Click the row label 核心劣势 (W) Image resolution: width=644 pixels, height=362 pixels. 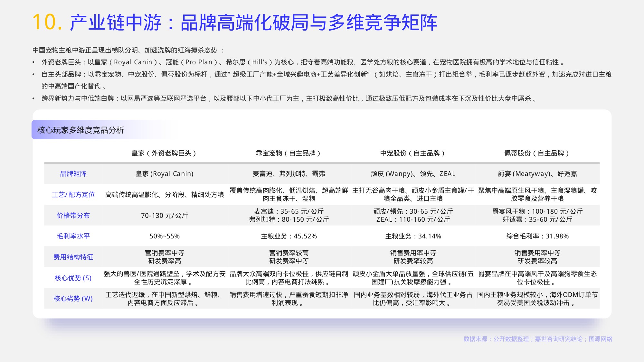click(73, 299)
